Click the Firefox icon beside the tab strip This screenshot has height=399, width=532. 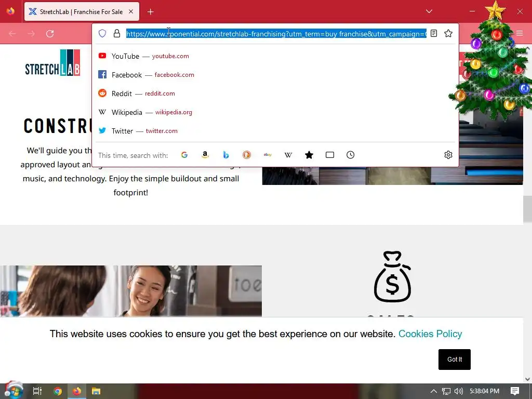click(x=10, y=11)
